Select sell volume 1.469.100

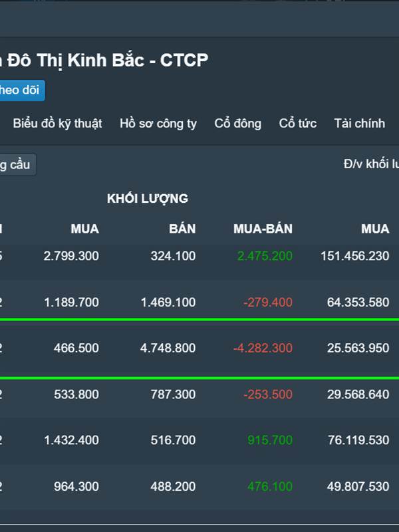click(168, 303)
